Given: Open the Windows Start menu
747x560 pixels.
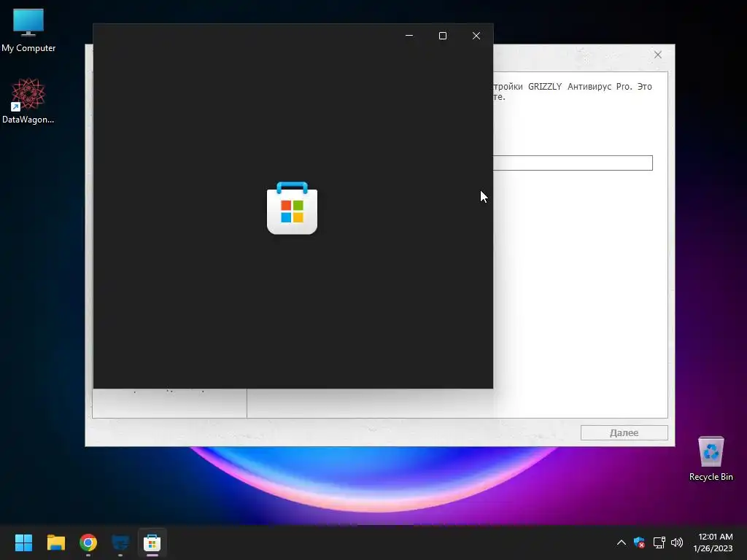Looking at the screenshot, I should click(x=23, y=542).
